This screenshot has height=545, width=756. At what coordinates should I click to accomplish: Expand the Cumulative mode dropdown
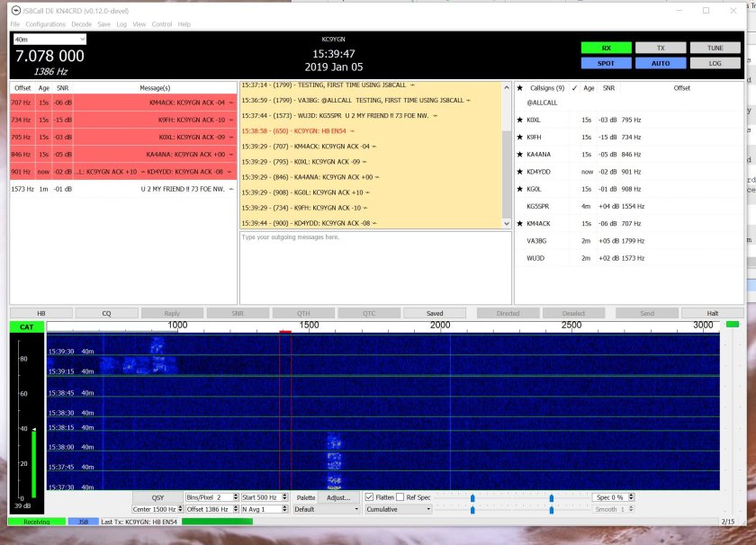coord(398,509)
